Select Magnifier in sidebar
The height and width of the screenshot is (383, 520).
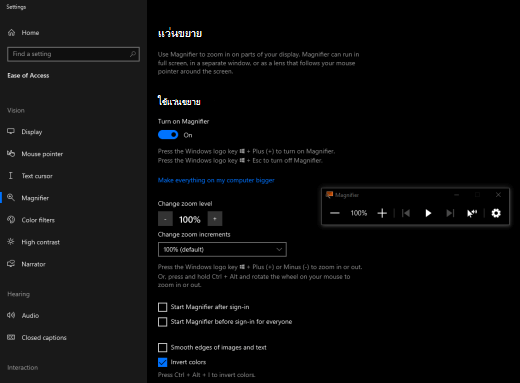point(28,198)
